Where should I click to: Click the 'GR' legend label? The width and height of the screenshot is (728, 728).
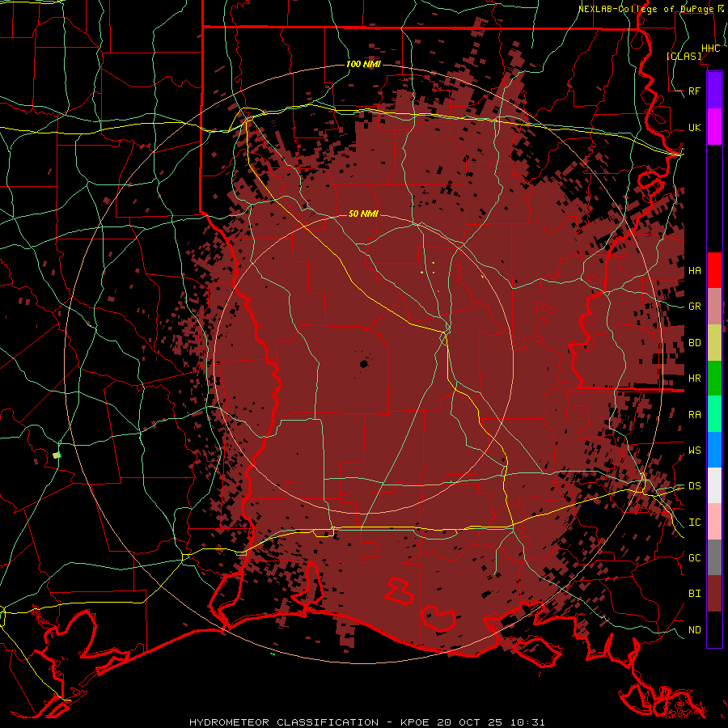coord(694,307)
